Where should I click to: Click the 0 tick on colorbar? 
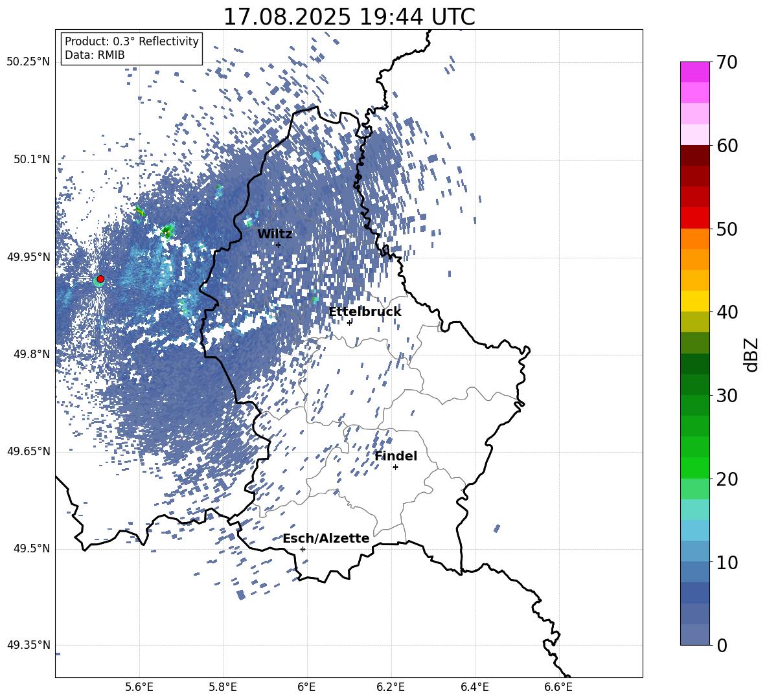[x=722, y=645]
